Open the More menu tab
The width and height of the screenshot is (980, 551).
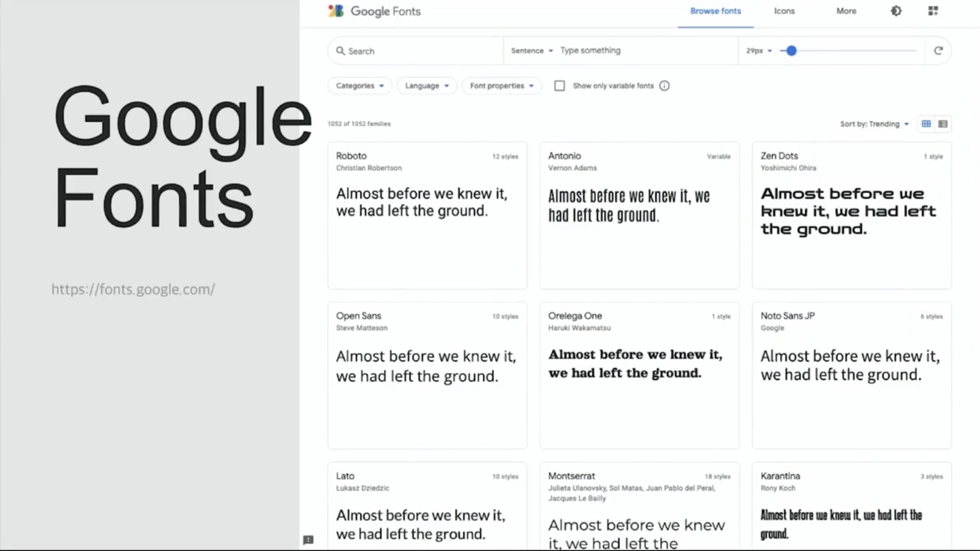[846, 11]
